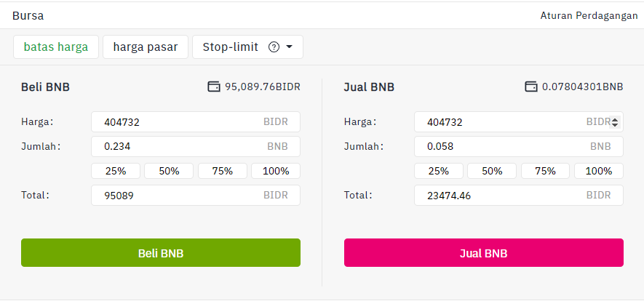The width and height of the screenshot is (644, 301).
Task: Select the batas harga tab
Action: (56, 47)
